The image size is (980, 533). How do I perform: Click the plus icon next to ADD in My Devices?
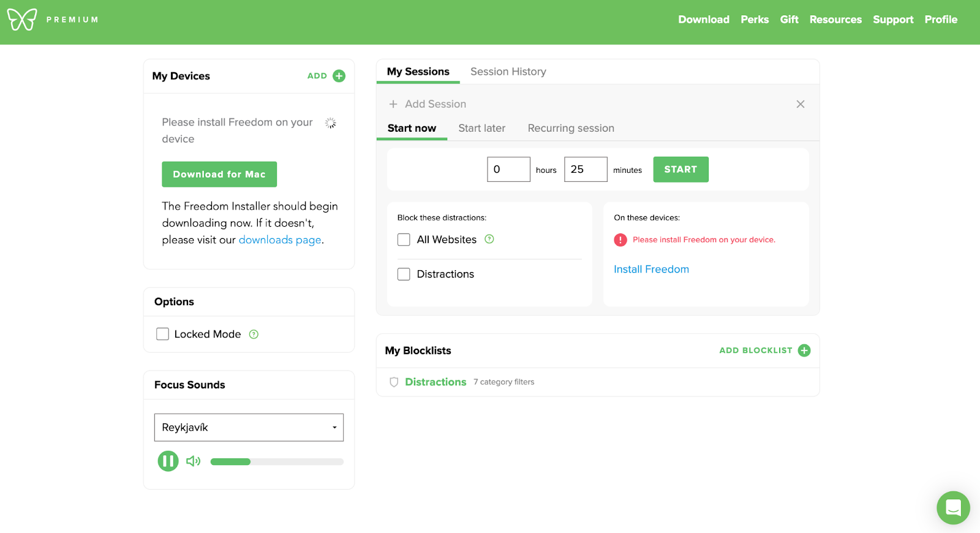[339, 76]
